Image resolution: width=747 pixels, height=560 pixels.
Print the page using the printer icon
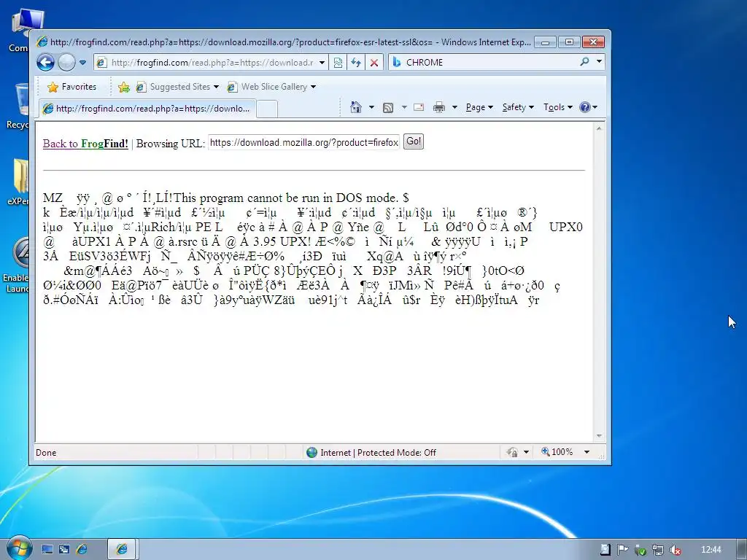click(438, 108)
